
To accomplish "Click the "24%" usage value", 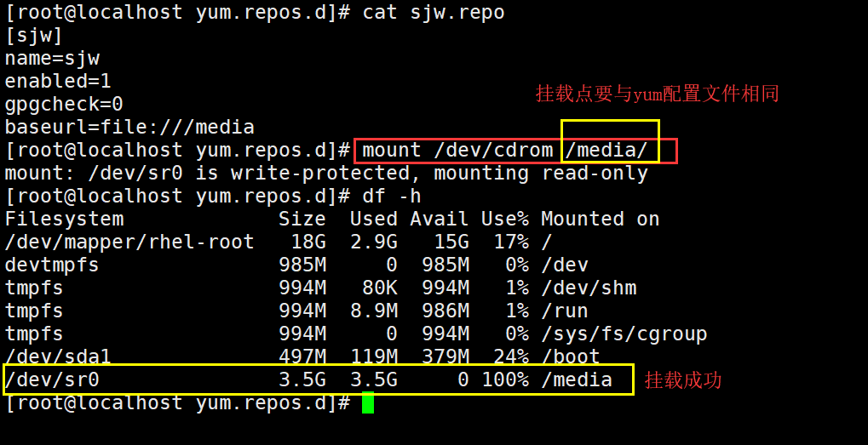I will pos(511,357).
